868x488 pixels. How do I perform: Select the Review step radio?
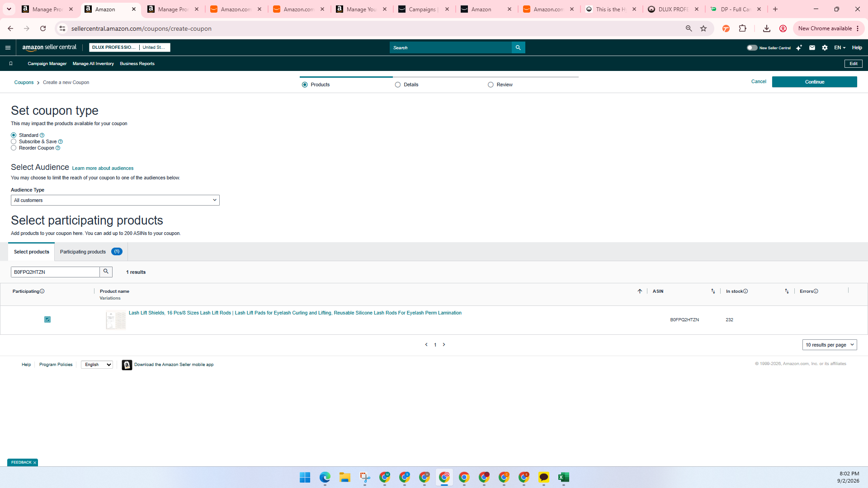pos(491,84)
